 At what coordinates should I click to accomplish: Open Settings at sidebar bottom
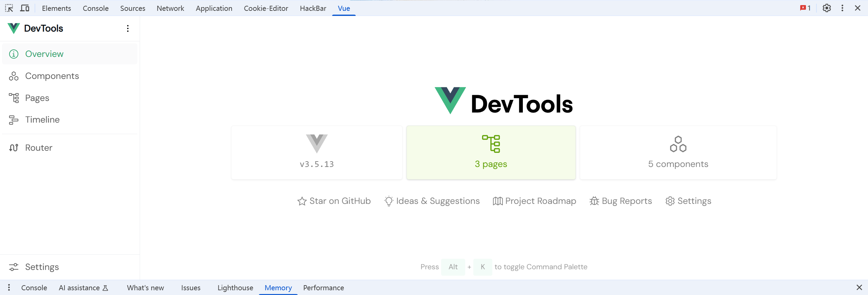(x=70, y=267)
